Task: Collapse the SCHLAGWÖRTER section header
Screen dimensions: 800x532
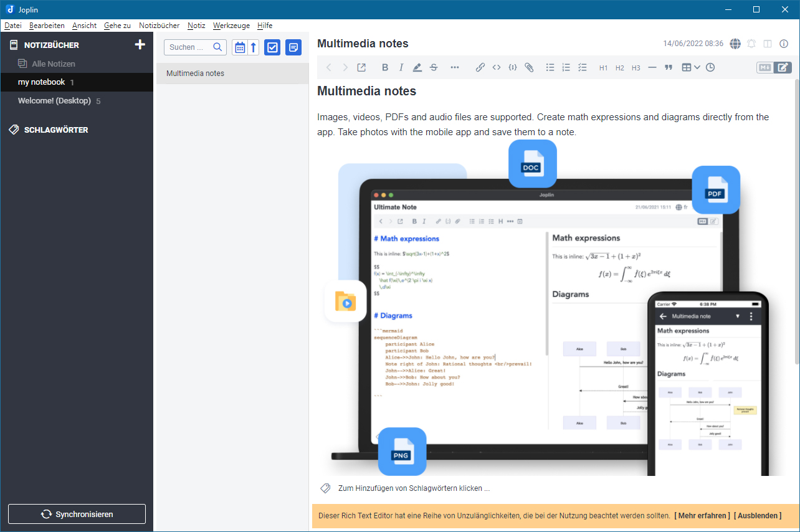Action: tap(56, 130)
